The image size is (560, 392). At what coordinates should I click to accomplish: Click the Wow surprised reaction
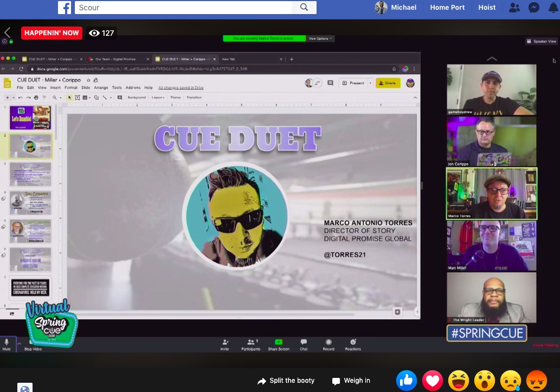coord(485,380)
